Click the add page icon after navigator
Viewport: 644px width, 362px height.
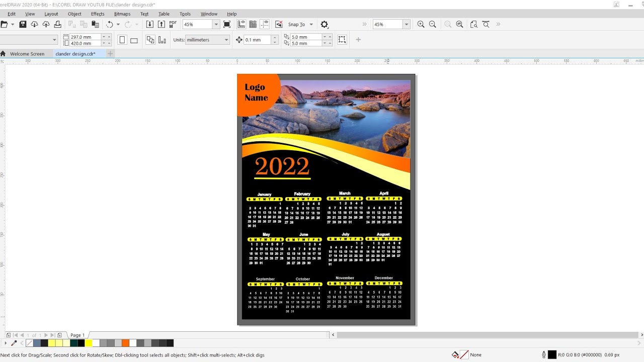pos(59,335)
